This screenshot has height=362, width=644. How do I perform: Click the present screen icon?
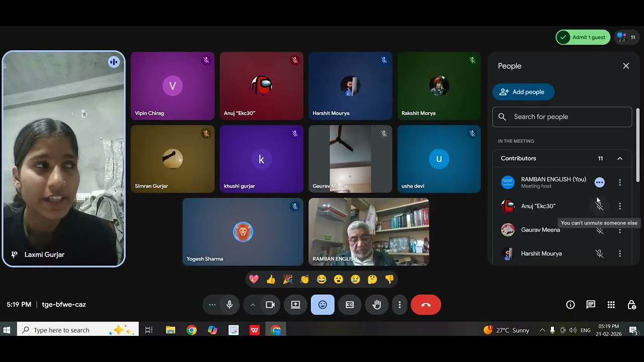click(x=296, y=305)
